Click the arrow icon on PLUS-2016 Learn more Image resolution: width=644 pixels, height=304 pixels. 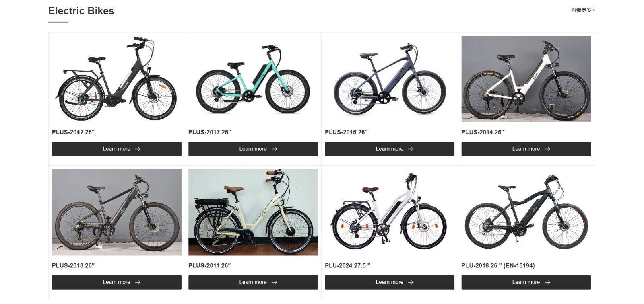point(411,149)
